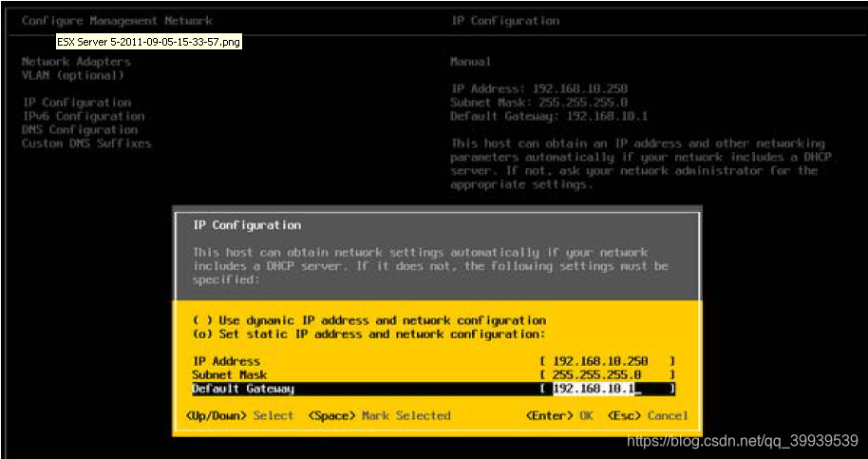Click Default Gateway: 192.168.10.1 summary line
This screenshot has width=868, height=459.
pyautogui.click(x=549, y=116)
